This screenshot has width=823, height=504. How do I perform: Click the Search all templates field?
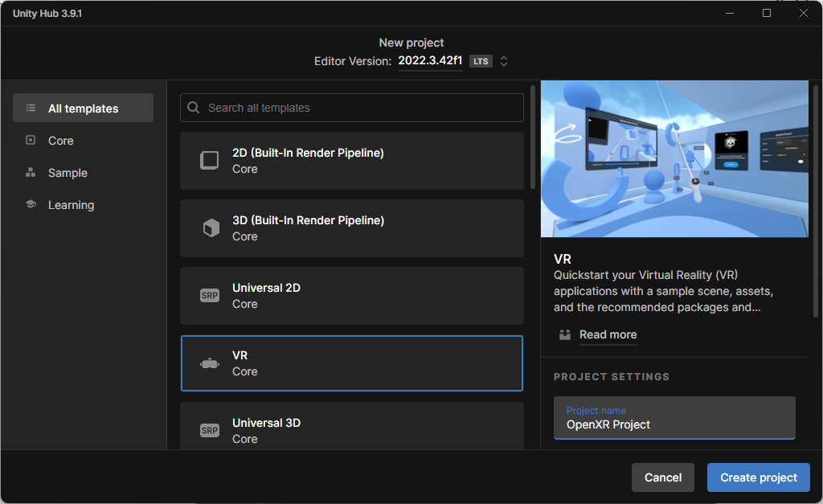tap(362, 108)
